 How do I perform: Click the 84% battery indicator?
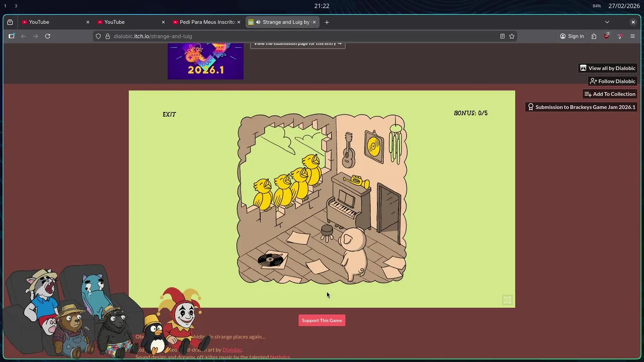(597, 6)
